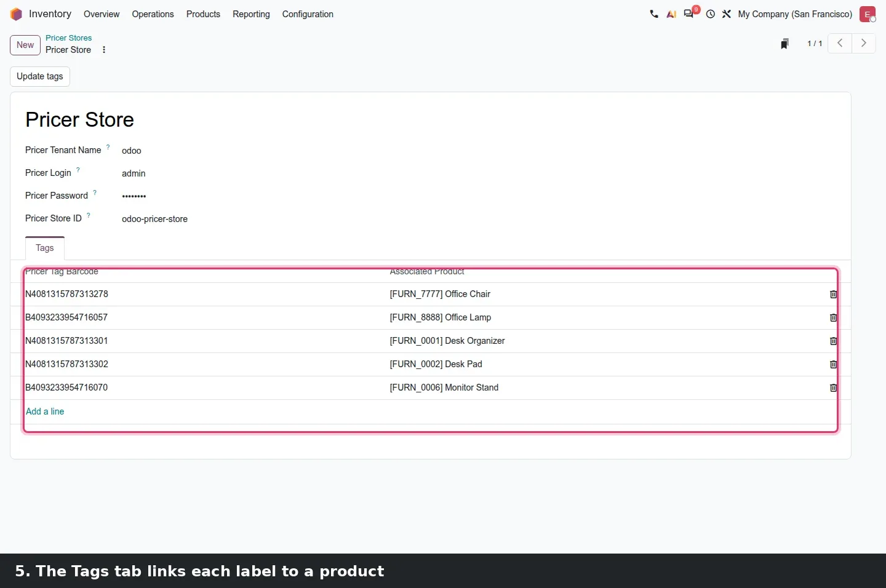The height and width of the screenshot is (588, 886).
Task: Go to next record arrow
Action: click(863, 43)
